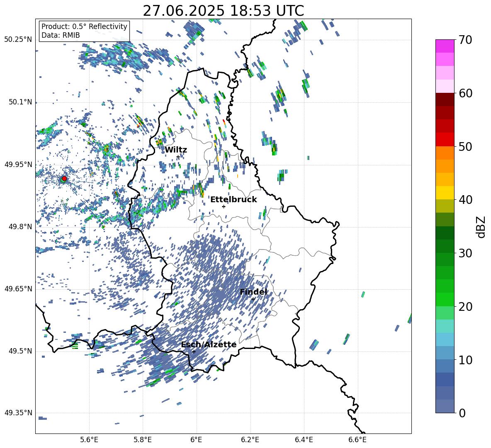Click the Esch/Alzette city label
The height and width of the screenshot is (448, 491).
point(209,345)
